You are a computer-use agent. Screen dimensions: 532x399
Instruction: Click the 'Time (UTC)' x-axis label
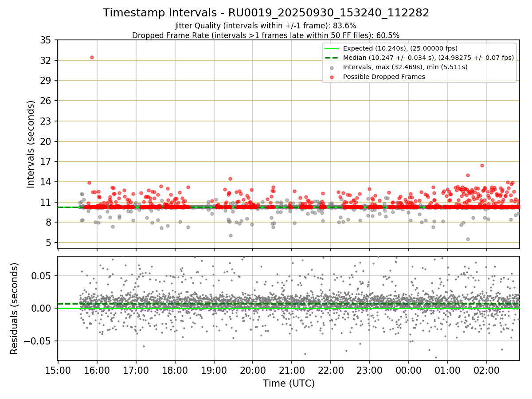pyautogui.click(x=289, y=383)
